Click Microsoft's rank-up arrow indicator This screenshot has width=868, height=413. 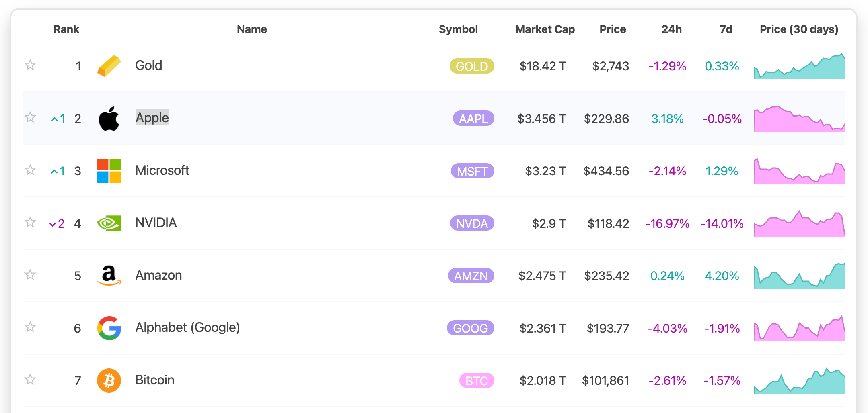coord(58,171)
